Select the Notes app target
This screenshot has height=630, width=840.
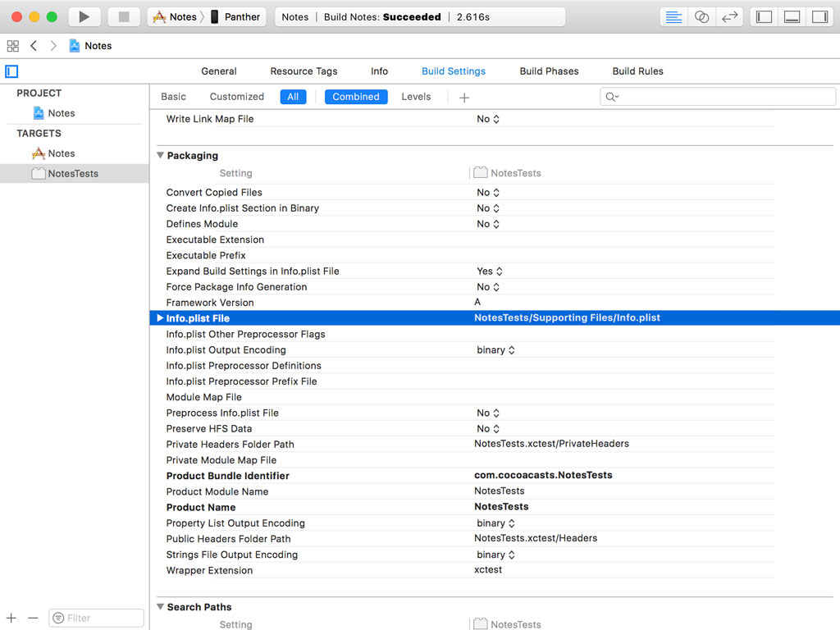click(x=53, y=153)
